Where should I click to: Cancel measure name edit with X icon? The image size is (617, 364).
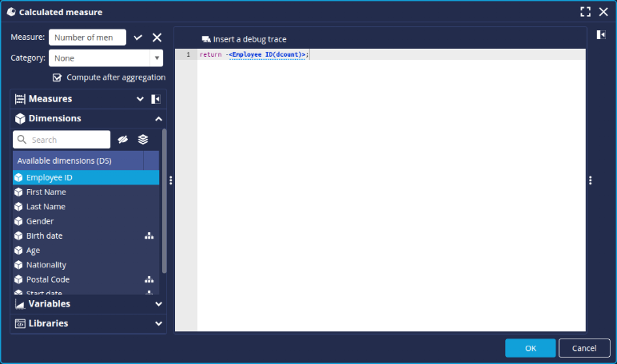click(157, 38)
